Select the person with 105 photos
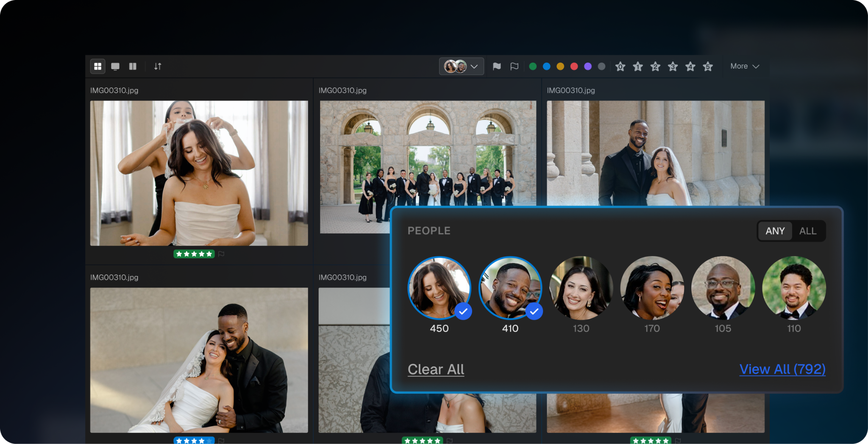The image size is (868, 444). tap(723, 288)
